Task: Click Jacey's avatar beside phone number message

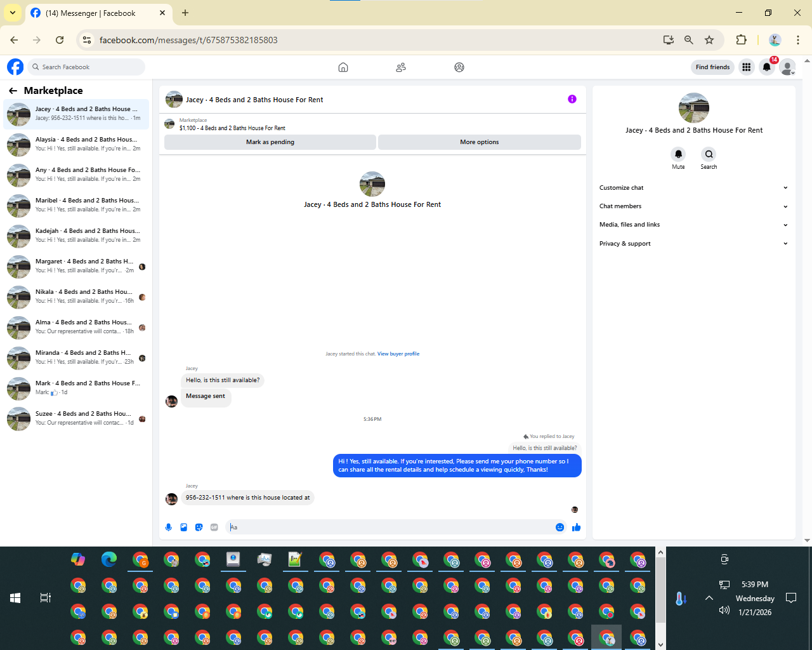Action: [x=171, y=499]
